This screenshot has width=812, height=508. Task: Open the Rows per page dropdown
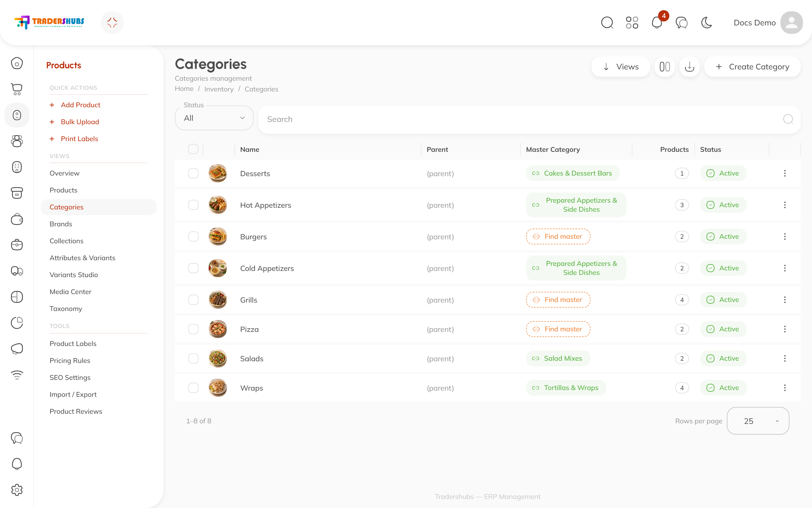(758, 421)
